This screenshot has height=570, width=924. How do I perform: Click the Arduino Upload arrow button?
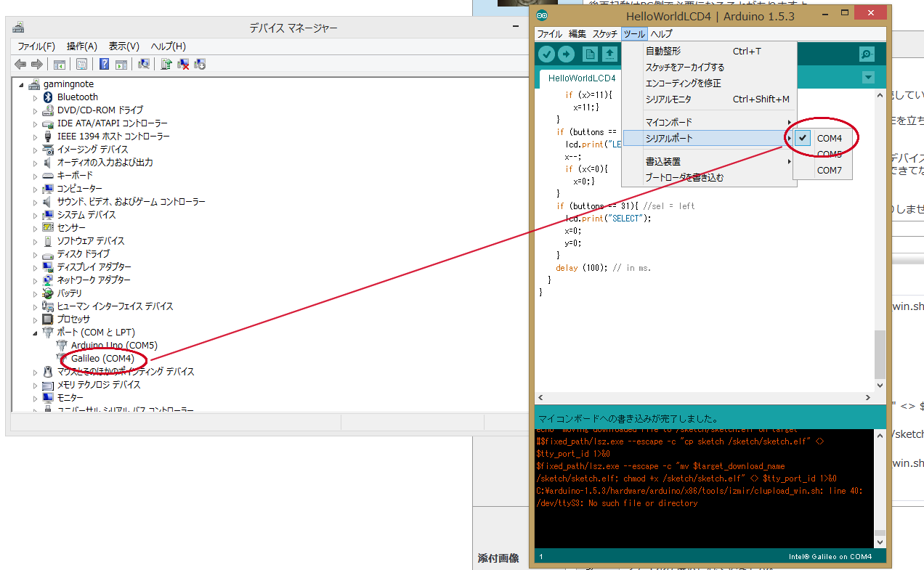[x=566, y=54]
